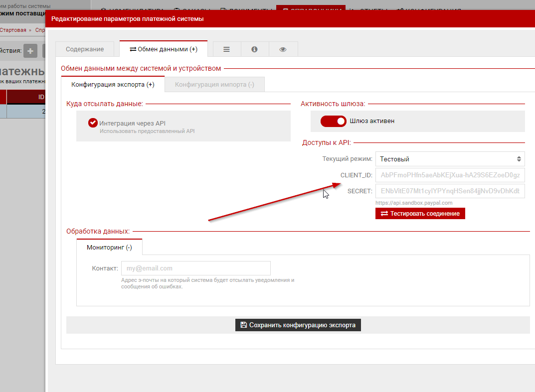Toggle the Шлюз активен switch
This screenshot has height=392, width=535.
333,121
